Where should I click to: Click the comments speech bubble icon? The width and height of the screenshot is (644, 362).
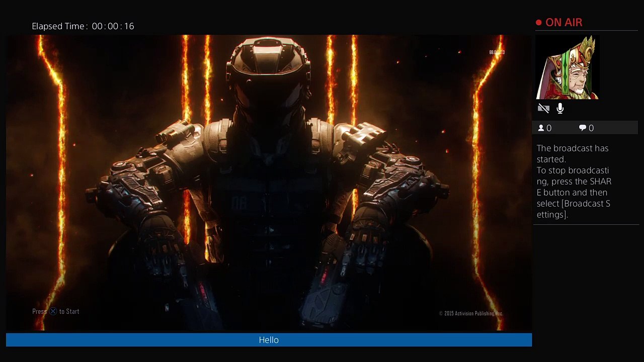coord(583,128)
